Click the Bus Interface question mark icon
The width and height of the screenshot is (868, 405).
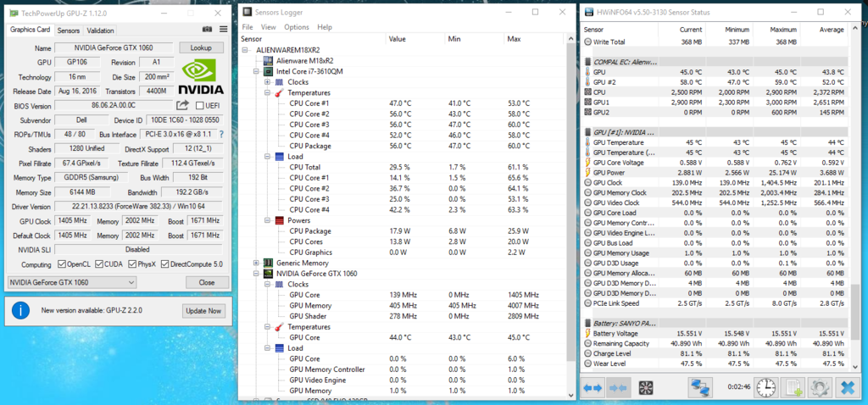221,135
